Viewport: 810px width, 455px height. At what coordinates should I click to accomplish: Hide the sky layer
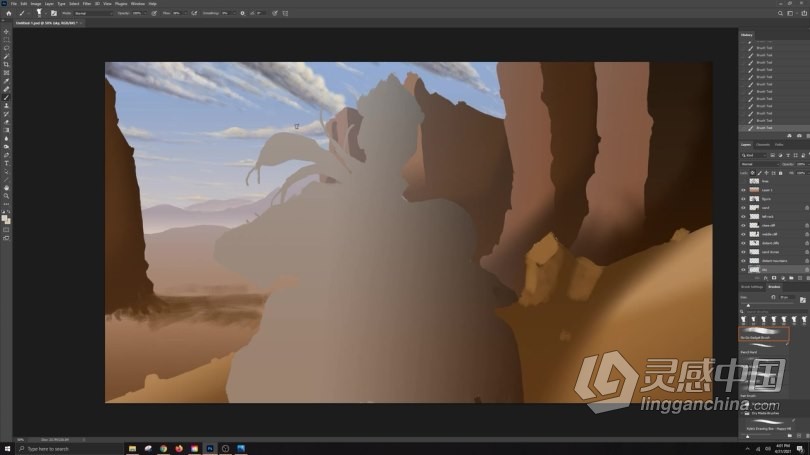(x=743, y=270)
